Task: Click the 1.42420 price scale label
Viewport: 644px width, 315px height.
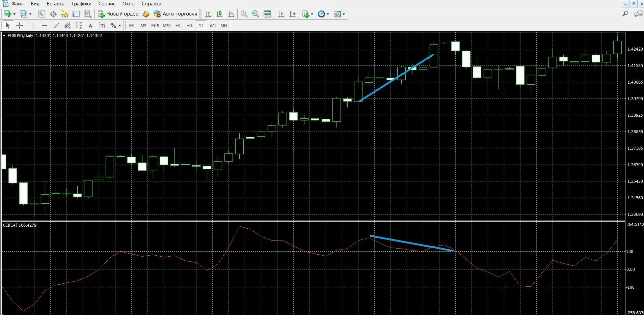Action: [635, 49]
